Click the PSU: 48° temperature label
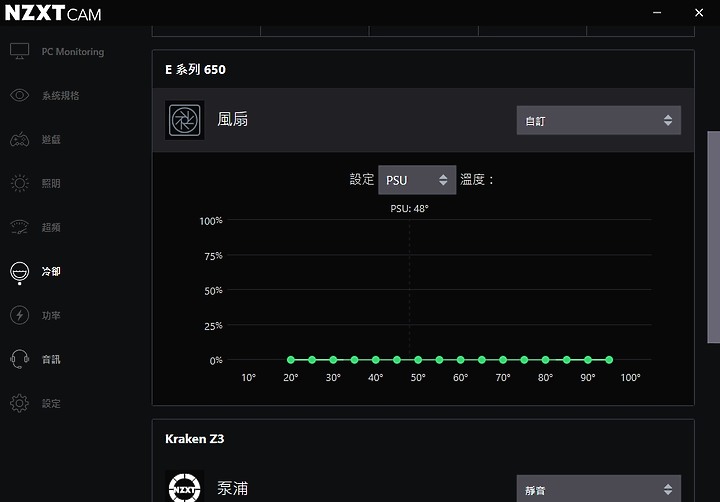Viewport: 720px width, 502px height. tap(409, 209)
